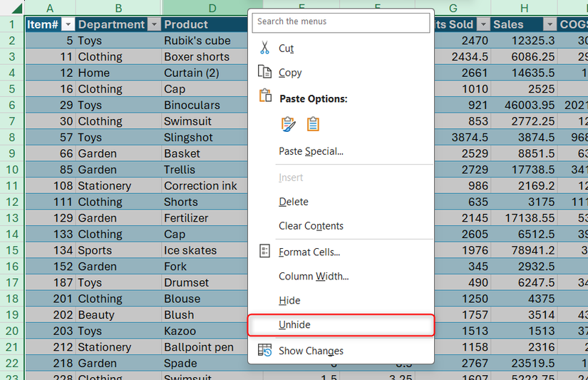Click Sales value 46003.95
Image resolution: width=588 pixels, height=380 pixels.
(x=525, y=105)
